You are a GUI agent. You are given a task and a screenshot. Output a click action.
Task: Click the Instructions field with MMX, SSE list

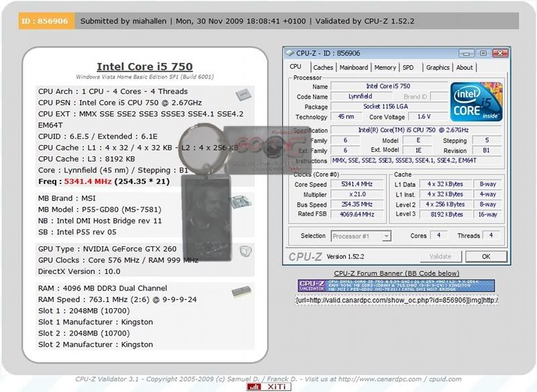[x=416, y=160]
